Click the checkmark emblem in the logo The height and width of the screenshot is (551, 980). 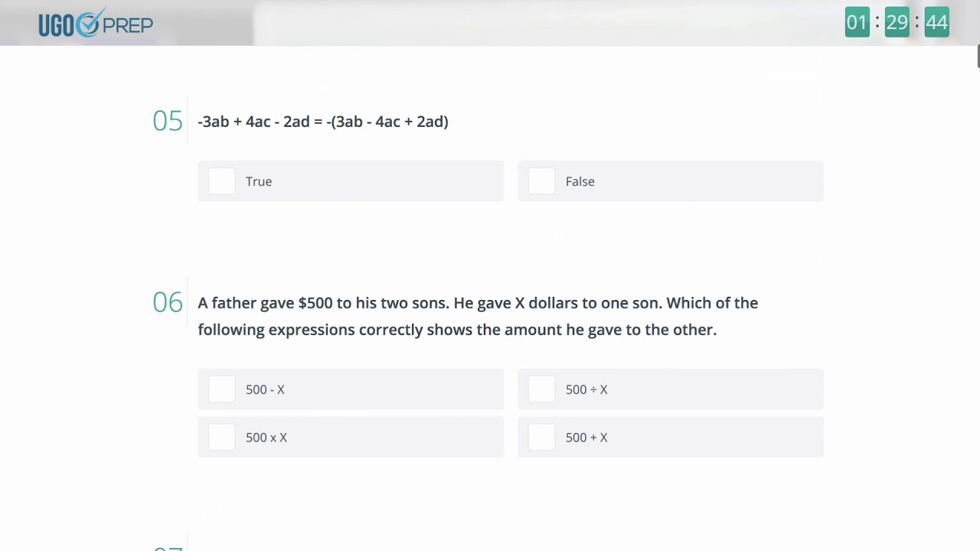tap(88, 23)
